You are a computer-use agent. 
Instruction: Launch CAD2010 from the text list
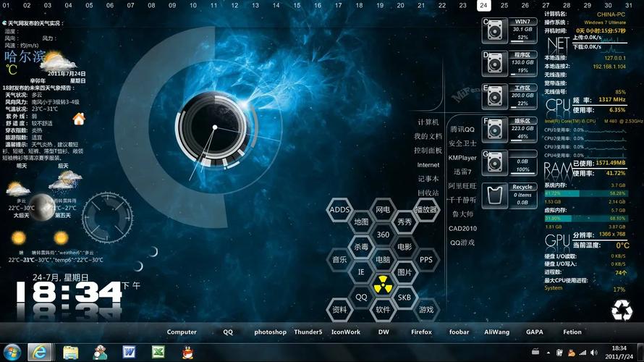coord(462,229)
